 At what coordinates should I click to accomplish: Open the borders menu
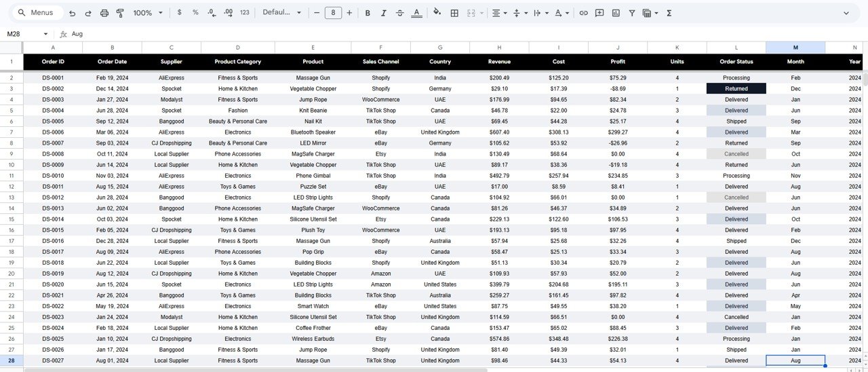[x=454, y=13]
